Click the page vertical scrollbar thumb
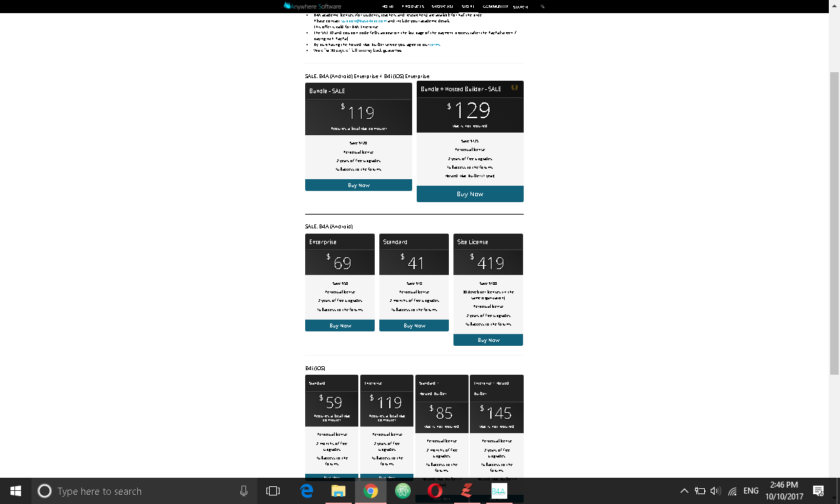This screenshot has width=840, height=504. 834,223
